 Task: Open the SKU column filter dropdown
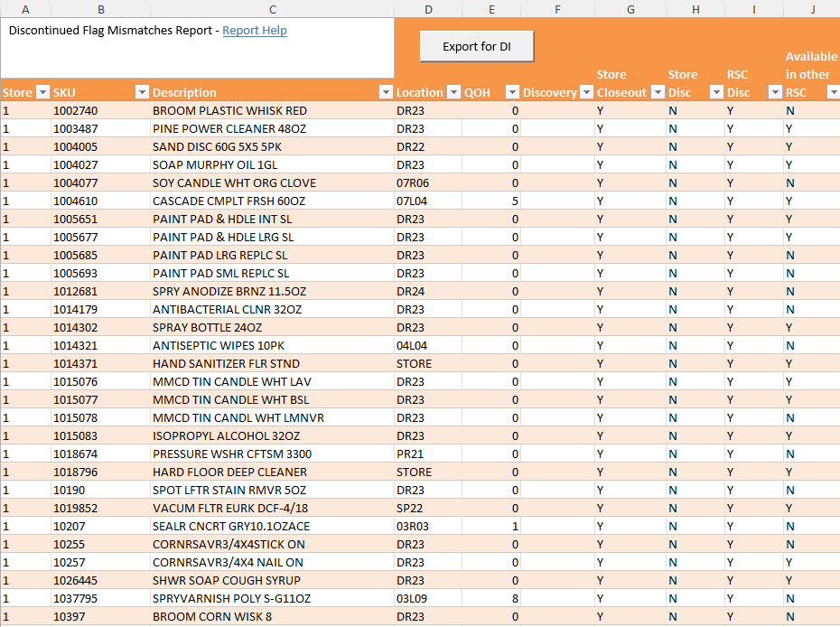pyautogui.click(x=142, y=92)
